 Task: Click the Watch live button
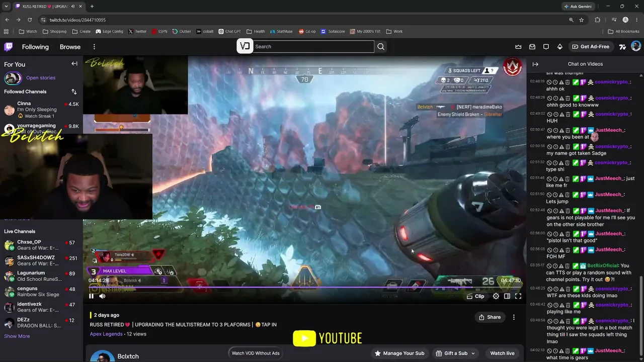tap(502, 353)
